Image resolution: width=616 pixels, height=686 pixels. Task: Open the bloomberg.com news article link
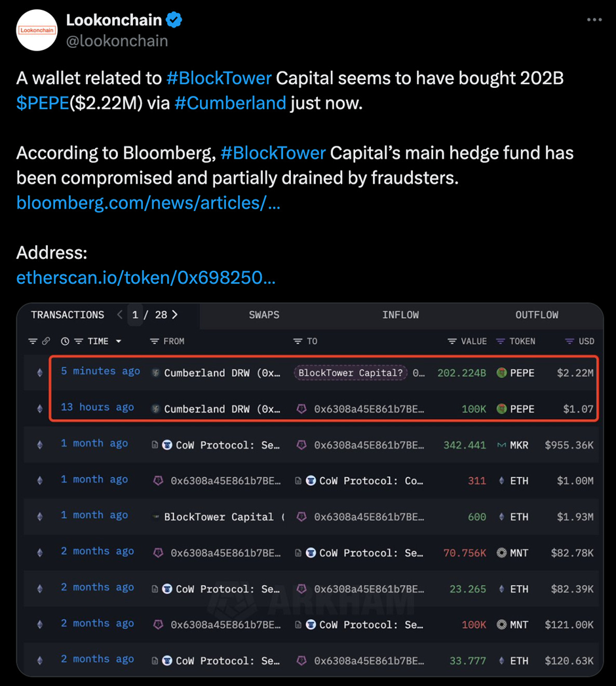(x=148, y=203)
